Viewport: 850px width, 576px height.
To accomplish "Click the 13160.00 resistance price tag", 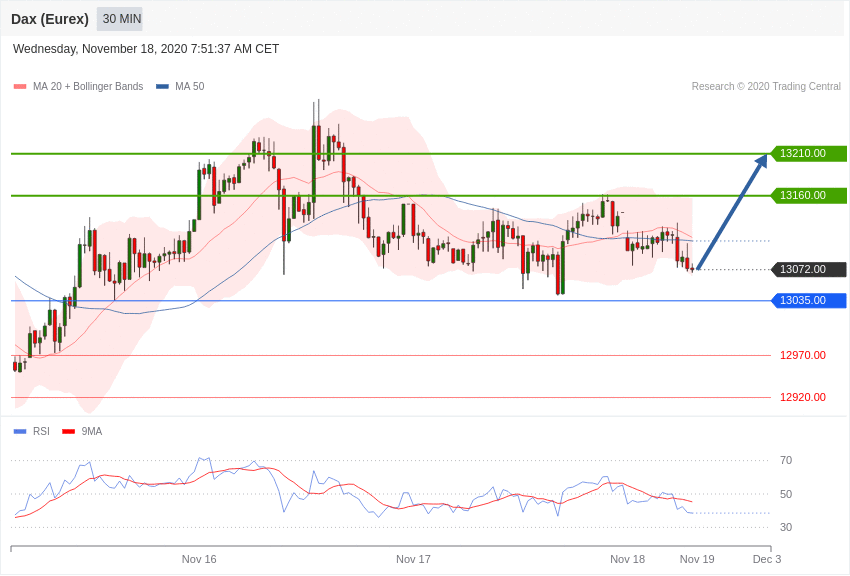I will [809, 196].
